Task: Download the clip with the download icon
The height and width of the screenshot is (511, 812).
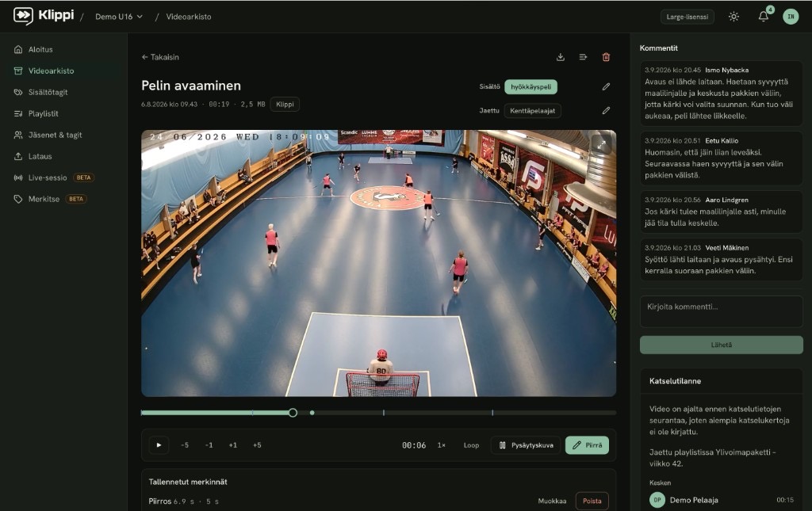Action: [x=561, y=57]
